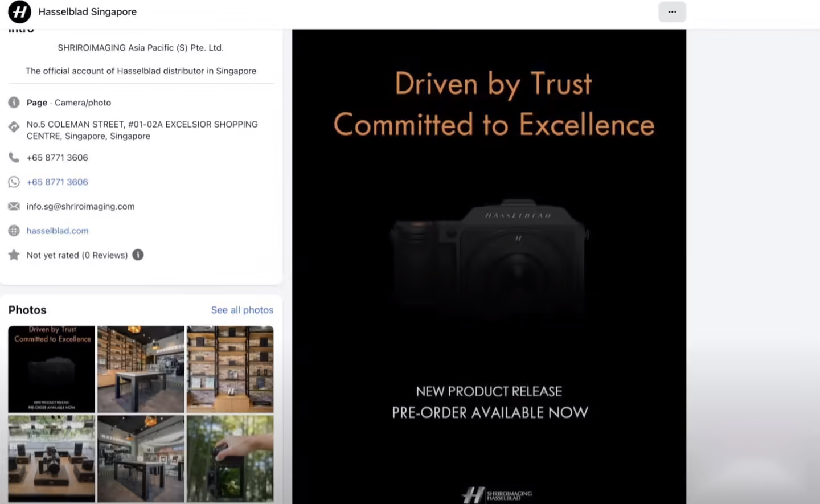
Task: Click the info icon beside Page category
Action: (x=14, y=103)
